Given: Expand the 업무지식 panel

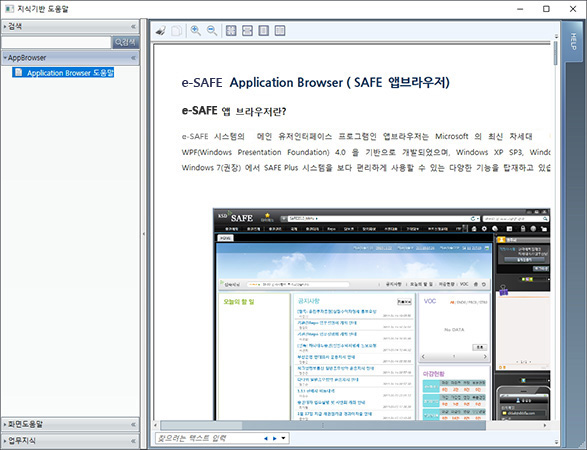Looking at the screenshot, I should (x=70, y=441).
